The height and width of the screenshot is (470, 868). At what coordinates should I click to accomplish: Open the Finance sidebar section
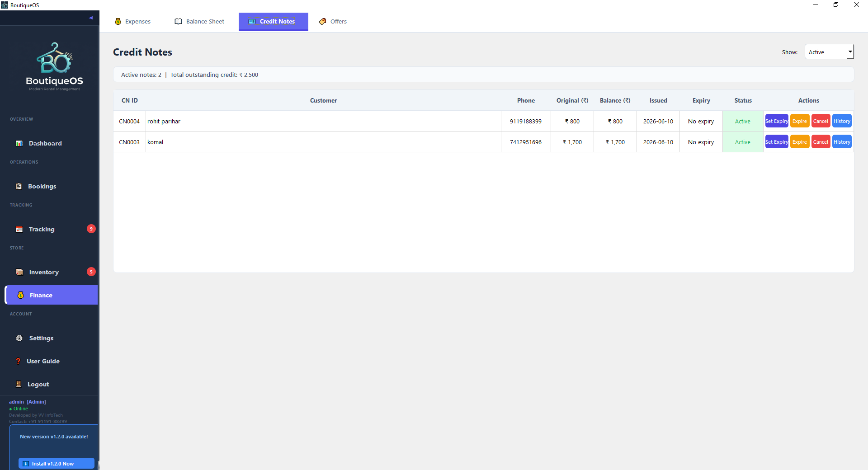pyautogui.click(x=51, y=295)
